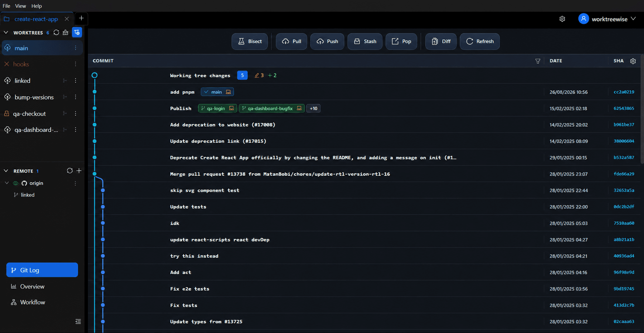The height and width of the screenshot is (333, 644).
Task: Open the worktreewise account menu
Action: click(607, 19)
